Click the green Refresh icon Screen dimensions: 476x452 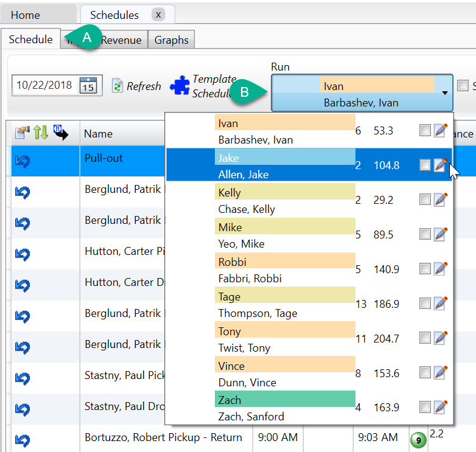(x=117, y=86)
